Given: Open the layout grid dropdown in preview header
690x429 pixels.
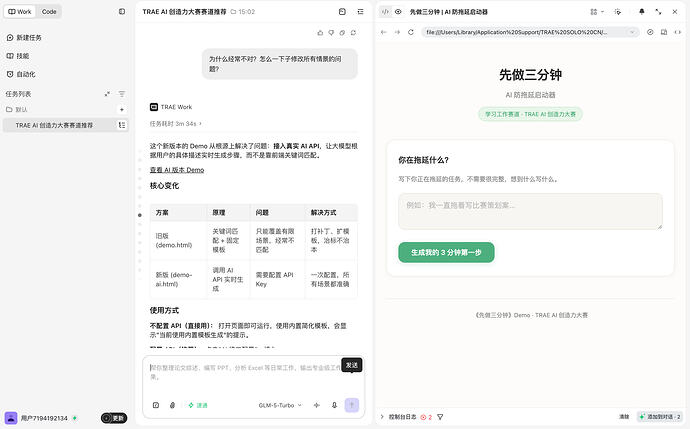Looking at the screenshot, I should 597,12.
